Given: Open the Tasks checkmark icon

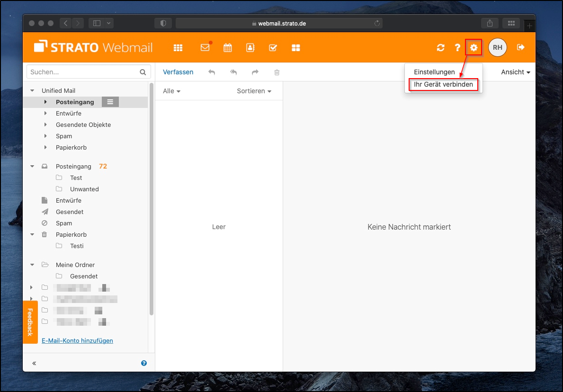Looking at the screenshot, I should pos(273,48).
